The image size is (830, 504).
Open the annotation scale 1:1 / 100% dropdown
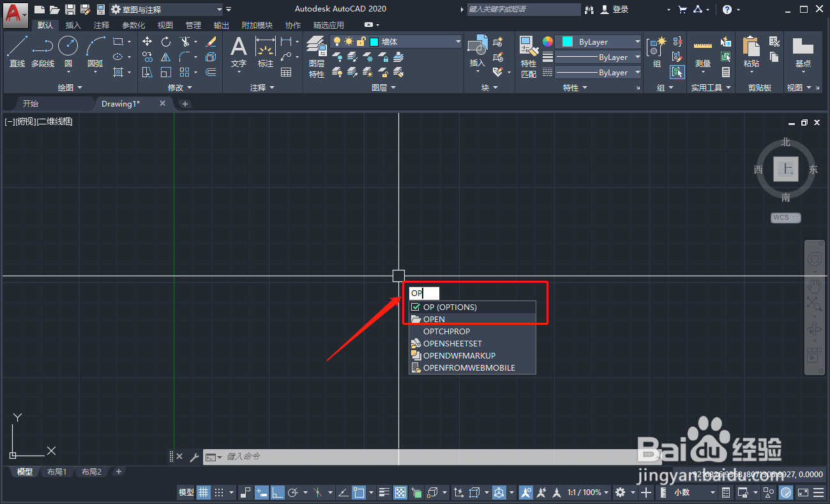[587, 493]
